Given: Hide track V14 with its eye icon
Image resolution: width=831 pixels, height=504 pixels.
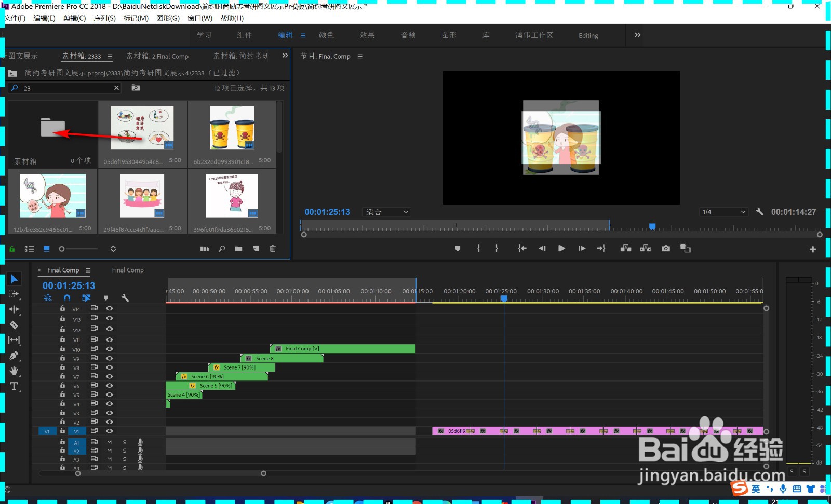Looking at the screenshot, I should click(x=110, y=308).
